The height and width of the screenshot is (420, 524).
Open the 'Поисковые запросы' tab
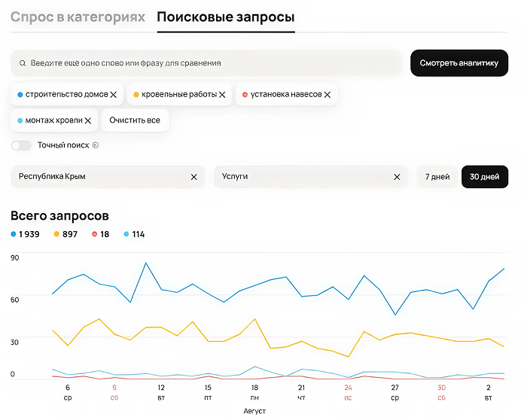click(x=226, y=17)
